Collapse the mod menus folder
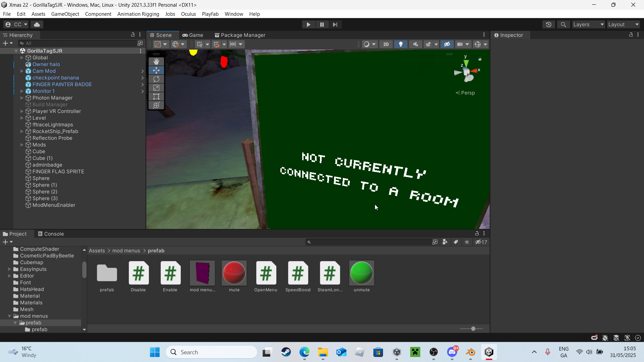 pos(9,316)
